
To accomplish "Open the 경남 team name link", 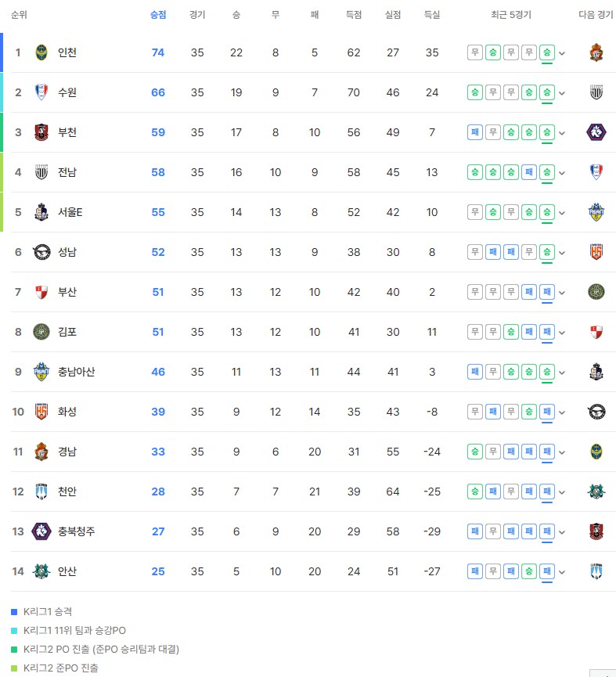I will click(x=67, y=452).
